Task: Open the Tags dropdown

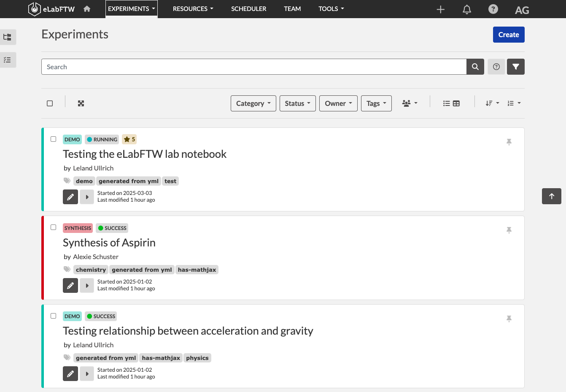Action: point(376,103)
